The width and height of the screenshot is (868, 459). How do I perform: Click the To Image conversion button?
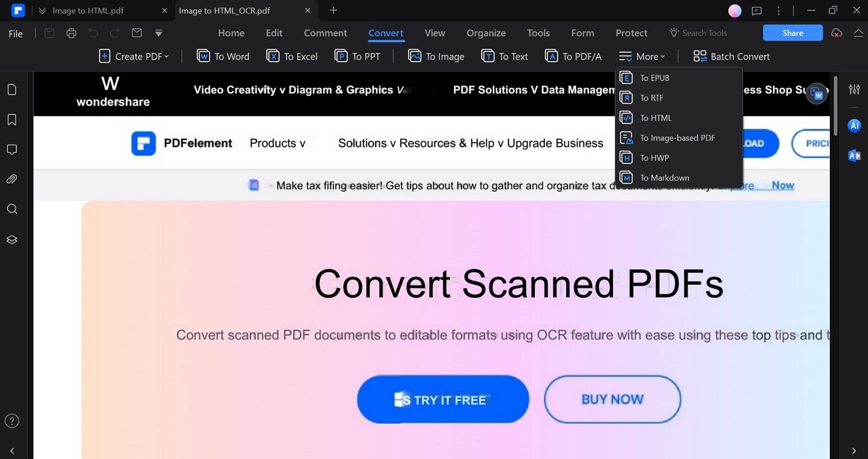pyautogui.click(x=436, y=57)
